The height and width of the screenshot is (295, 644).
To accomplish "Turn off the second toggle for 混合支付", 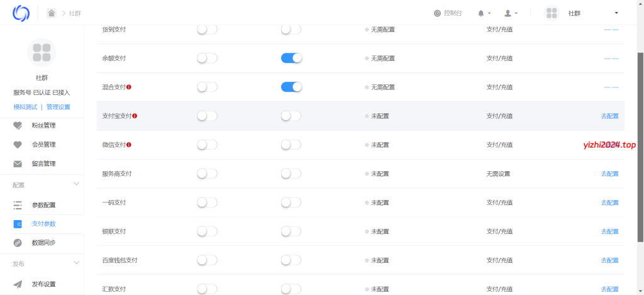I will pyautogui.click(x=291, y=87).
